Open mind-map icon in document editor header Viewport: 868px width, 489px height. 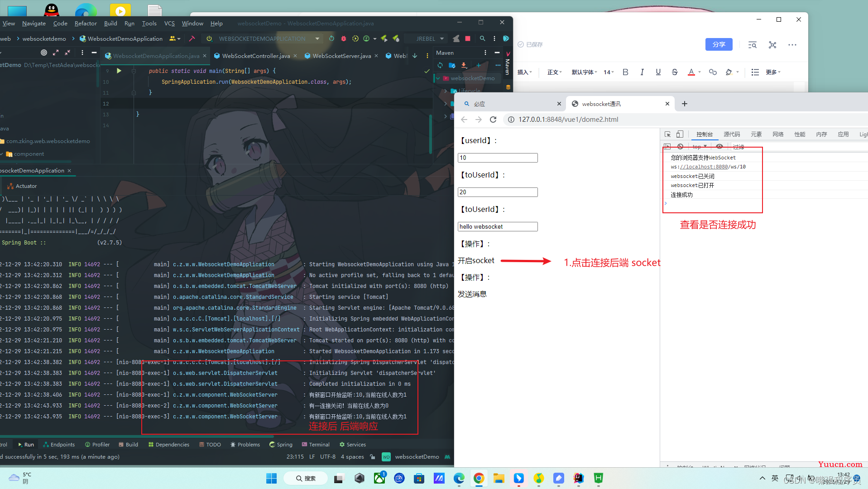772,45
